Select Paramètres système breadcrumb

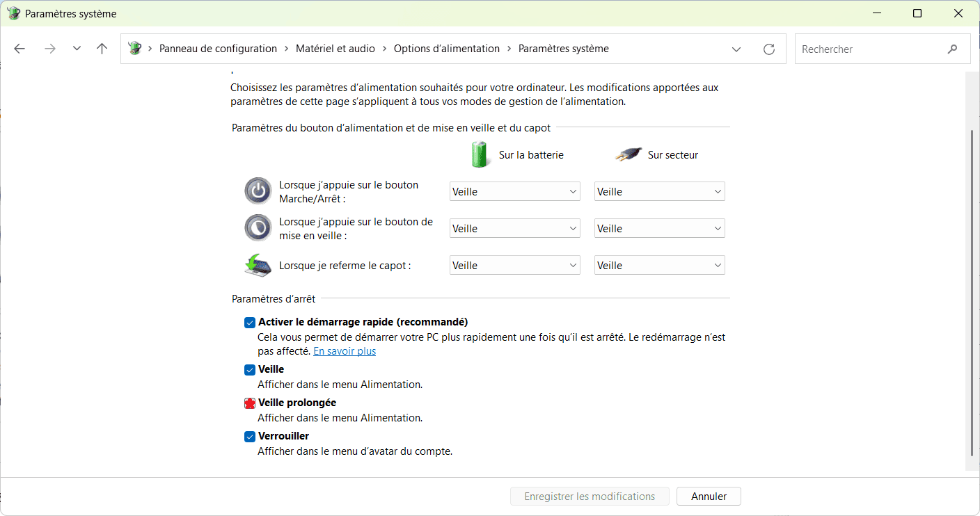pos(564,49)
